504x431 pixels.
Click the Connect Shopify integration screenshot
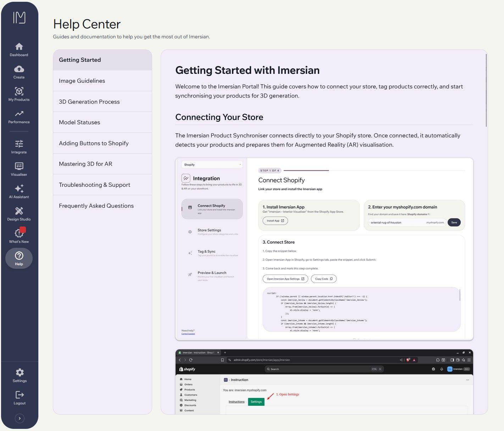(x=324, y=249)
